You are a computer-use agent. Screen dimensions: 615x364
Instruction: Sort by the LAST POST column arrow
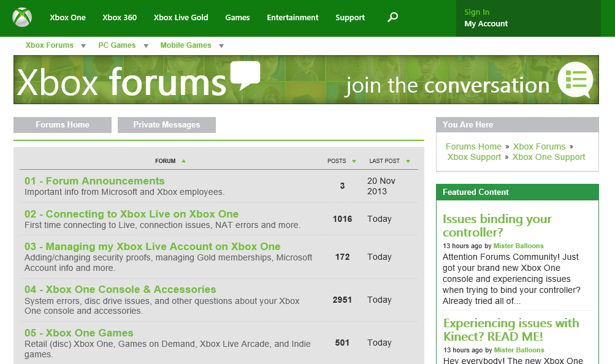(408, 161)
